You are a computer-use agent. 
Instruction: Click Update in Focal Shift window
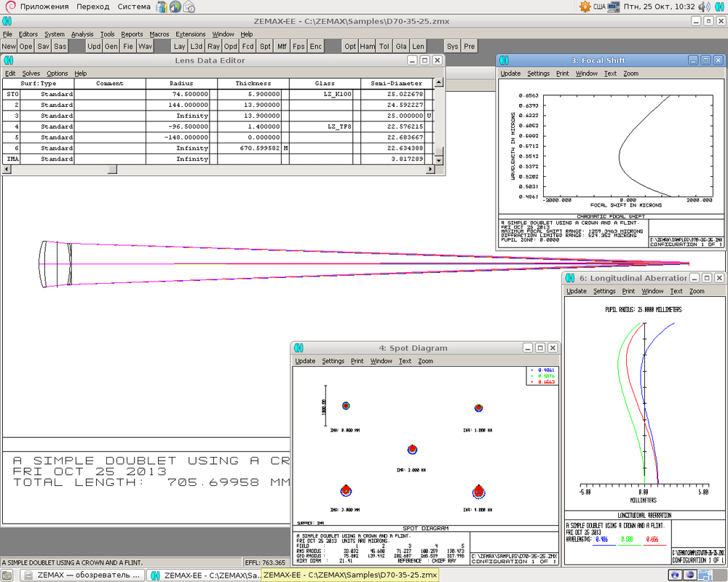click(x=510, y=73)
